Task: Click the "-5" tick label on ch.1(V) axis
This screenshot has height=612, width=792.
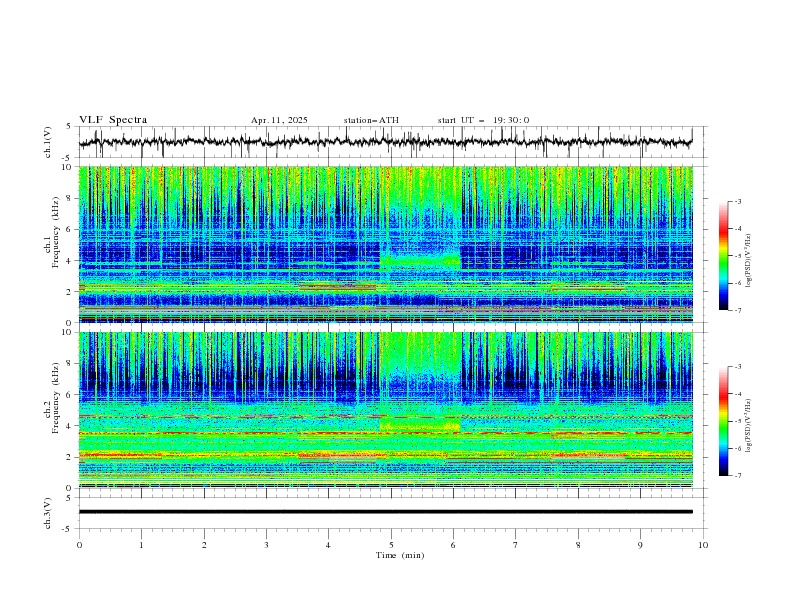Action: [68, 158]
